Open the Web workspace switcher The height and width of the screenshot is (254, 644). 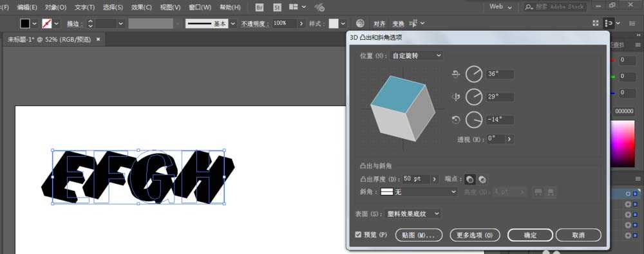coord(500,7)
